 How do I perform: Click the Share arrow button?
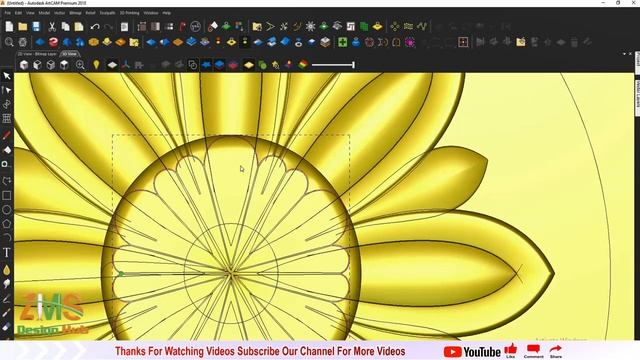click(x=556, y=351)
